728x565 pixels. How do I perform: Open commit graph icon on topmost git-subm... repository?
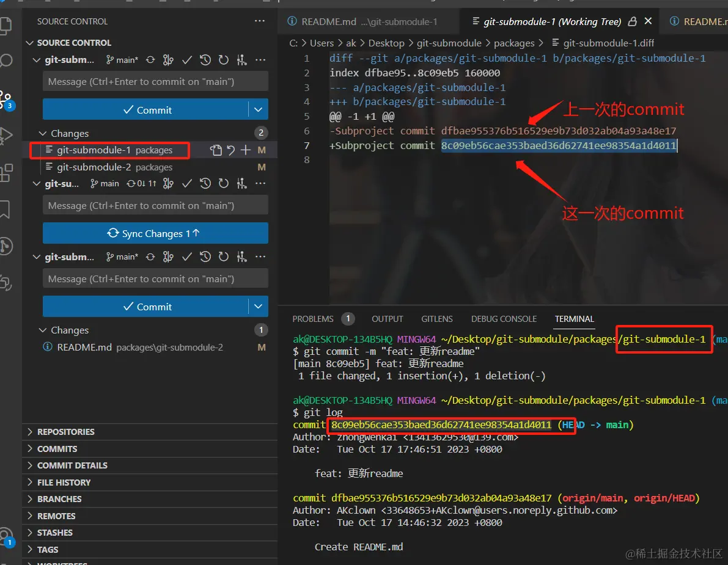[x=168, y=60]
